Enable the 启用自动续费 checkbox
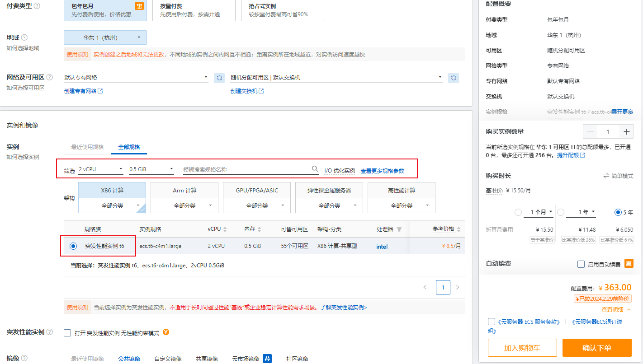The width and height of the screenshot is (643, 364). 581,264
